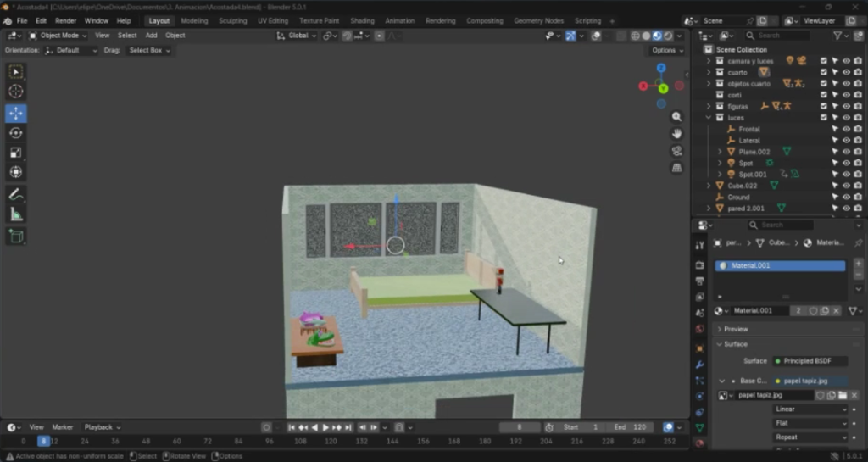Activate the Rotate tool
The image size is (868, 462).
[16, 133]
